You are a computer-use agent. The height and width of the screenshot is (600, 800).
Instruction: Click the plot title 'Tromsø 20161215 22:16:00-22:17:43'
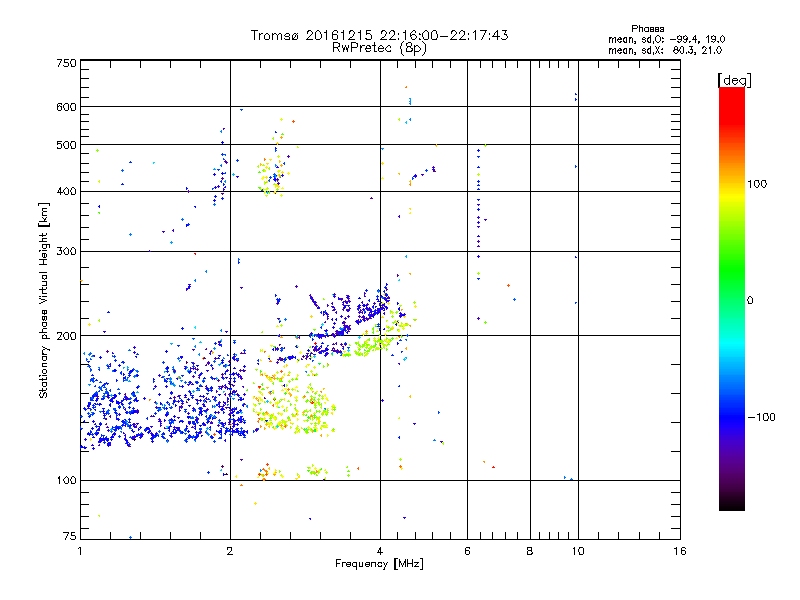point(379,35)
